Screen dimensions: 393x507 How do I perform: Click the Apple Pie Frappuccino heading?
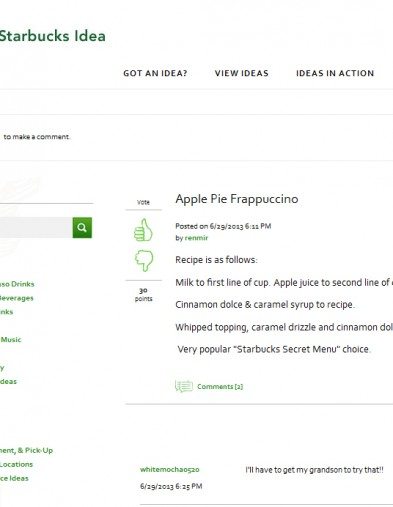pyautogui.click(x=237, y=199)
